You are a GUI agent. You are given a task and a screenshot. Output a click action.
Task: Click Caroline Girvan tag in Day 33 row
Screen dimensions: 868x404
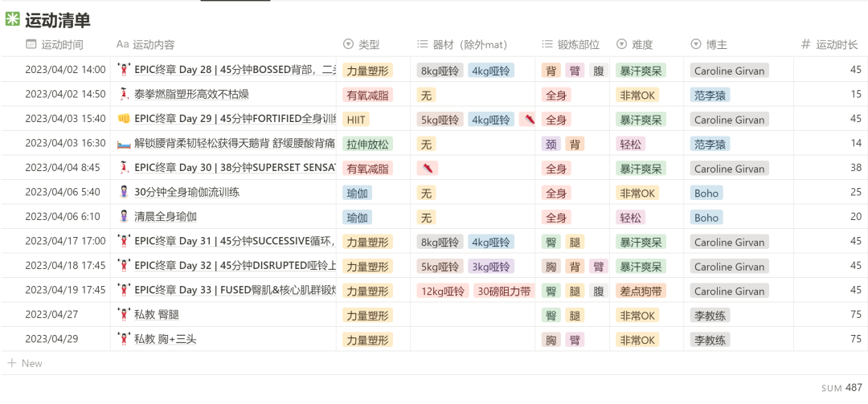[x=730, y=291]
